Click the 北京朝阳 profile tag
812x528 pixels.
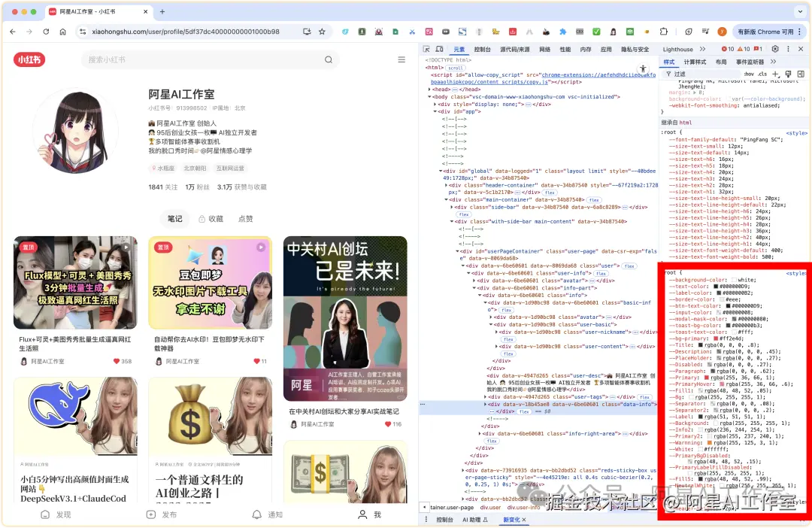[x=195, y=168]
